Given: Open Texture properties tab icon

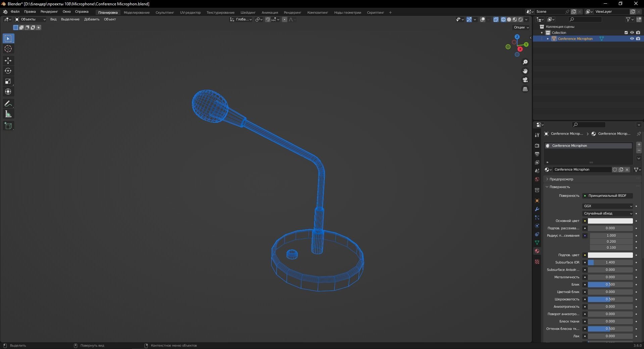Looking at the screenshot, I should click(537, 262).
